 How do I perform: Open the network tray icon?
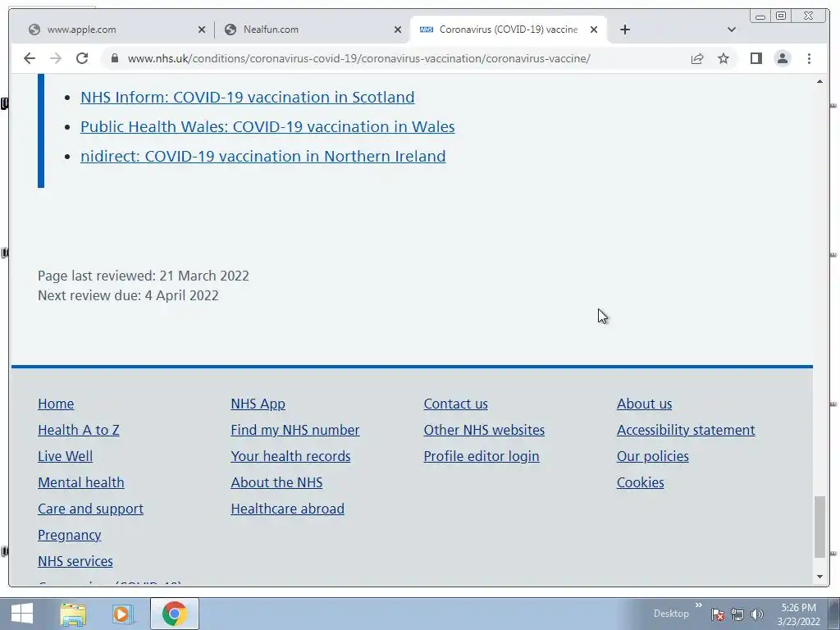(x=737, y=614)
